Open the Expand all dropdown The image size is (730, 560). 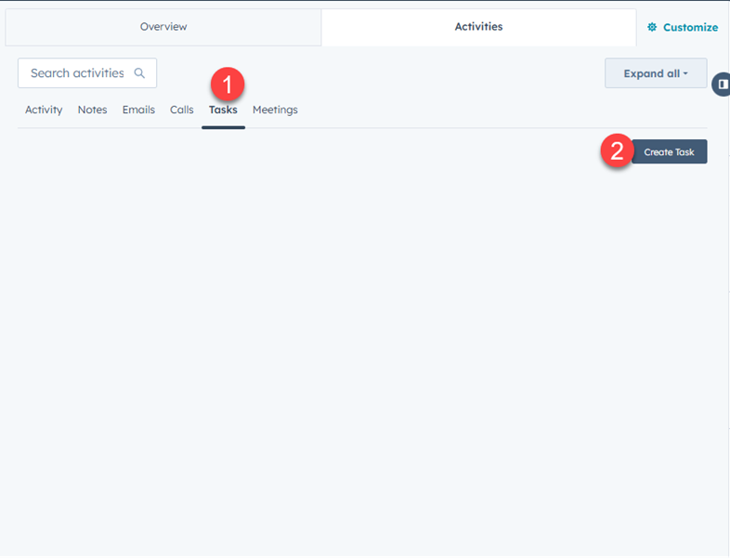[655, 73]
